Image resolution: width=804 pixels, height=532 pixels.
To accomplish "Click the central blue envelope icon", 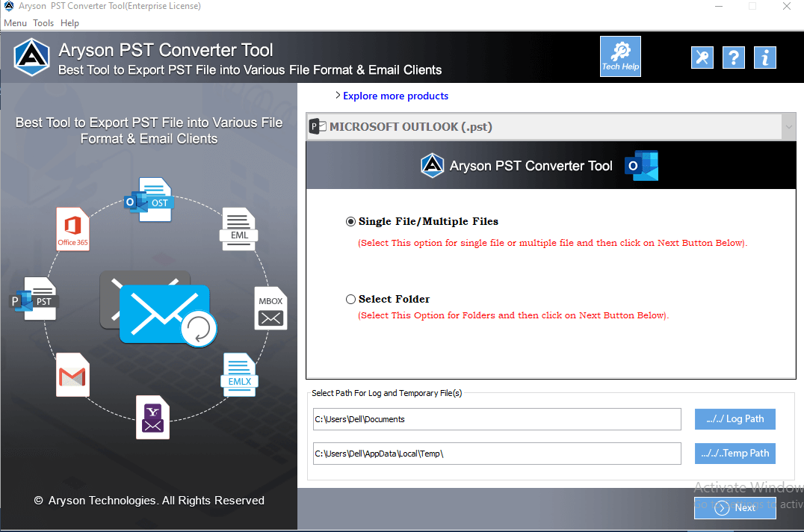I will 164,314.
